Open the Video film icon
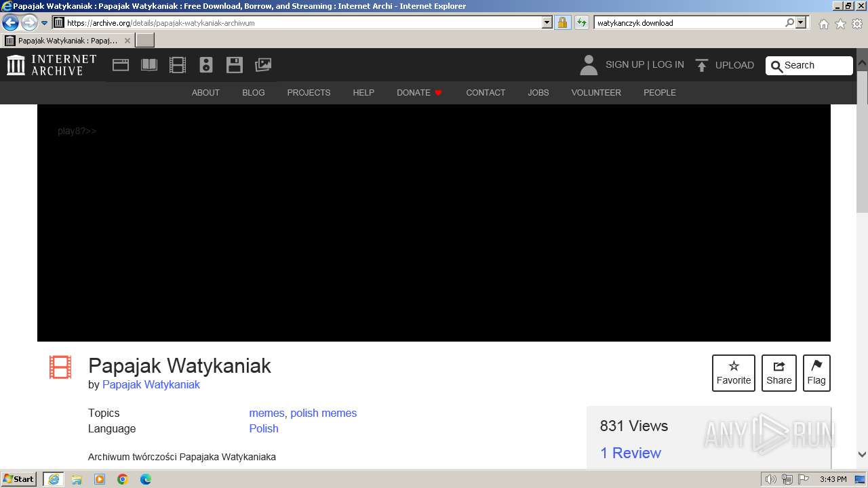This screenshot has width=868, height=488. tap(178, 65)
